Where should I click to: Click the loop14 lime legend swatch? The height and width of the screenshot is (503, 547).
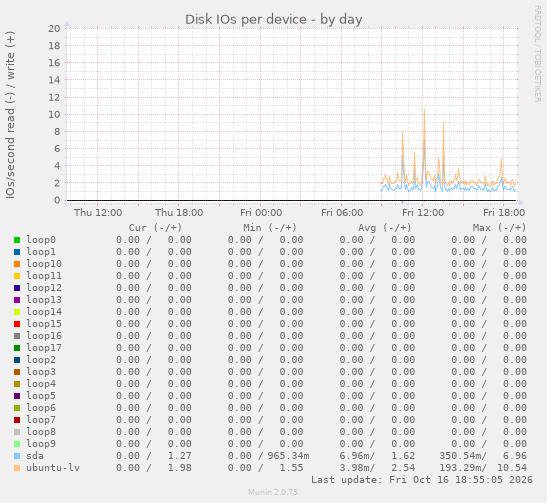(x=17, y=312)
